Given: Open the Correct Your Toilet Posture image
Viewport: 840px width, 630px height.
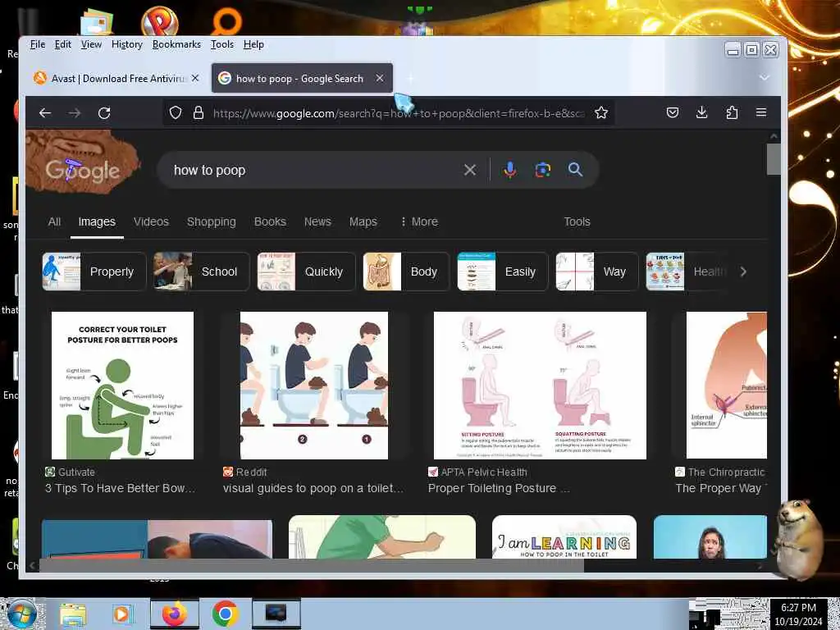Looking at the screenshot, I should point(122,386).
